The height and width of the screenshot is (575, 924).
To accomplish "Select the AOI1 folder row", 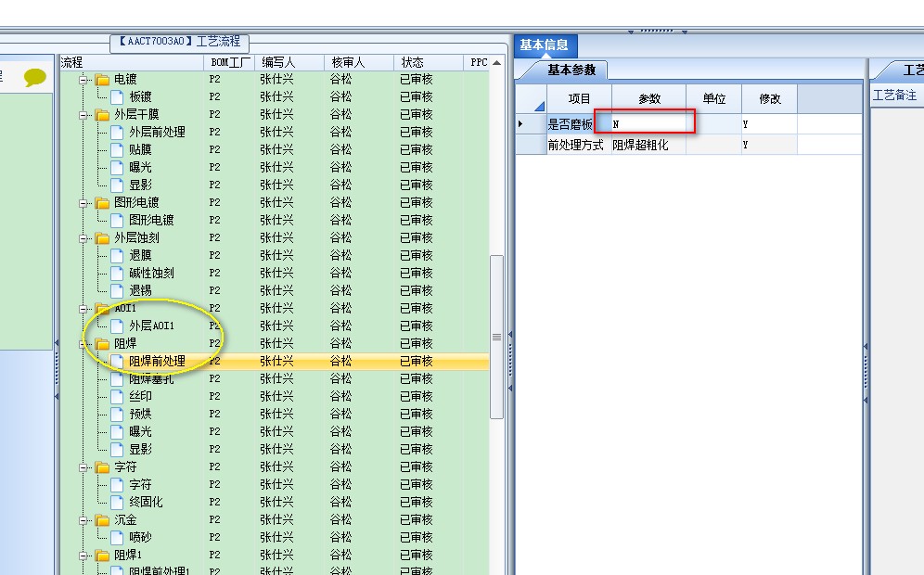I will click(x=274, y=309).
